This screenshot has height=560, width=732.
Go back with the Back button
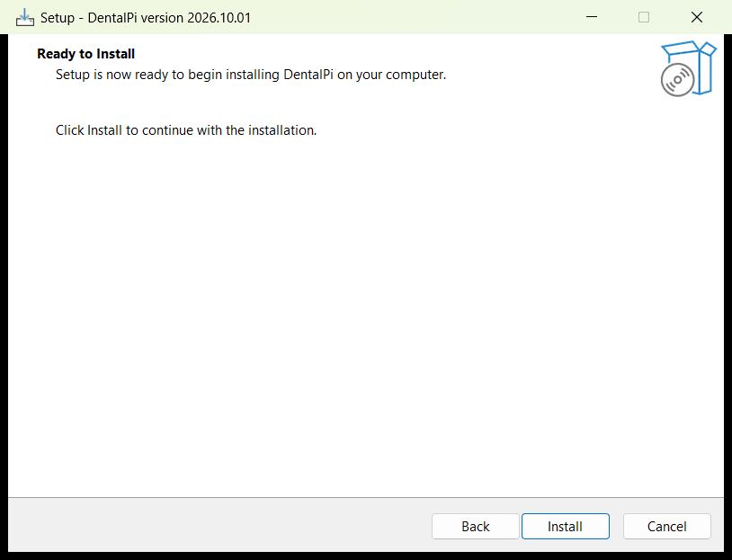coord(475,527)
